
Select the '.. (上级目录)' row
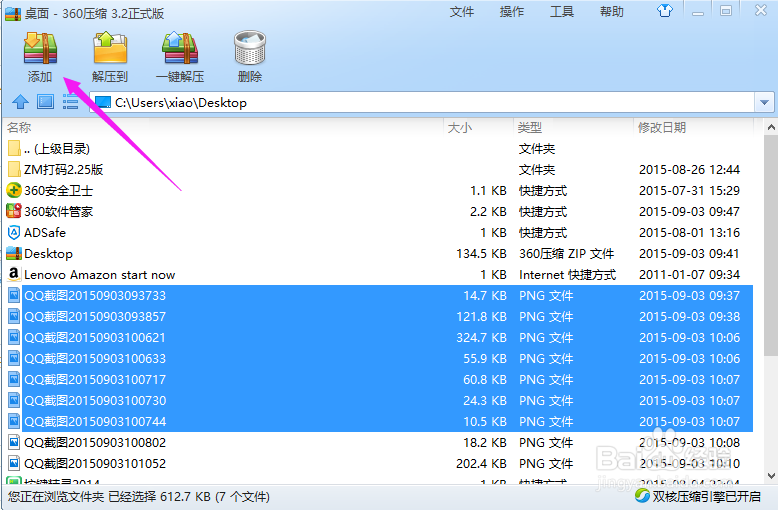[x=379, y=148]
